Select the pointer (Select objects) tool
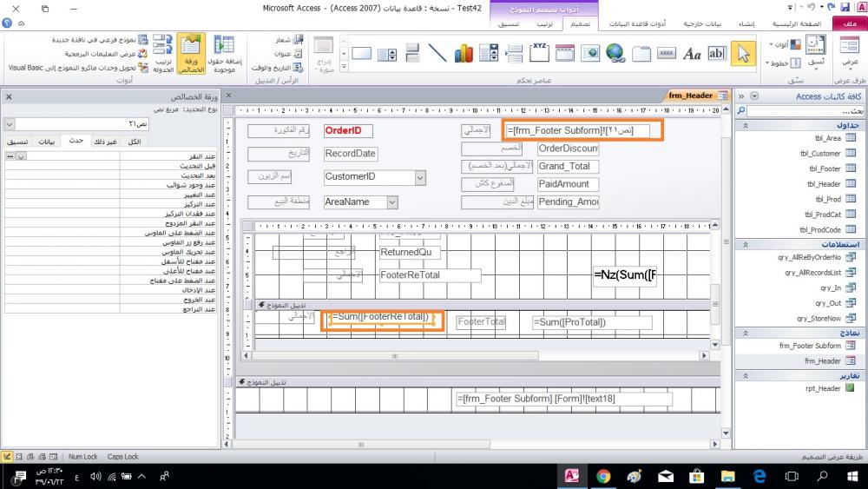 tap(743, 53)
